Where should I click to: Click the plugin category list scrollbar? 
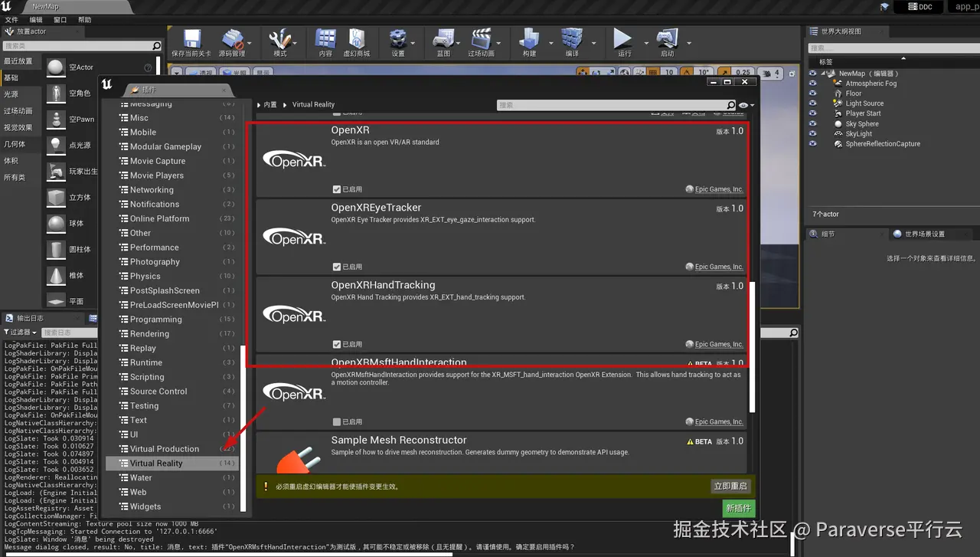pos(243,429)
